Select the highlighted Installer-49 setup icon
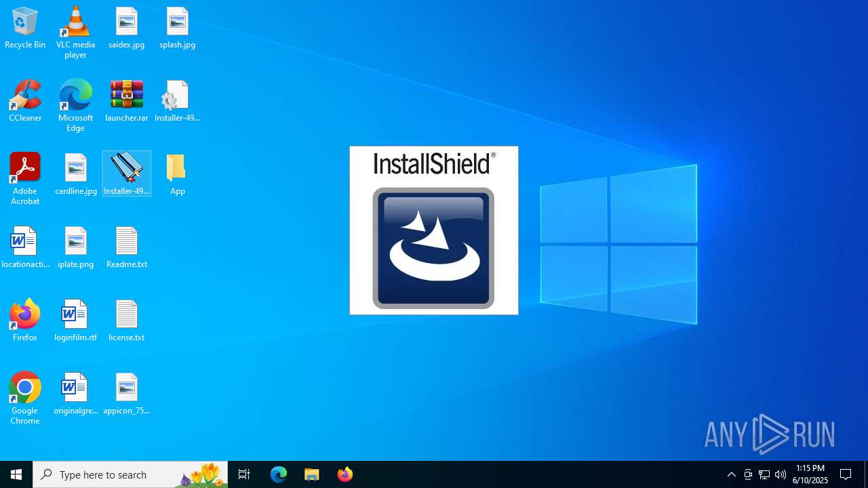Screen dimensions: 868x488 (127, 174)
